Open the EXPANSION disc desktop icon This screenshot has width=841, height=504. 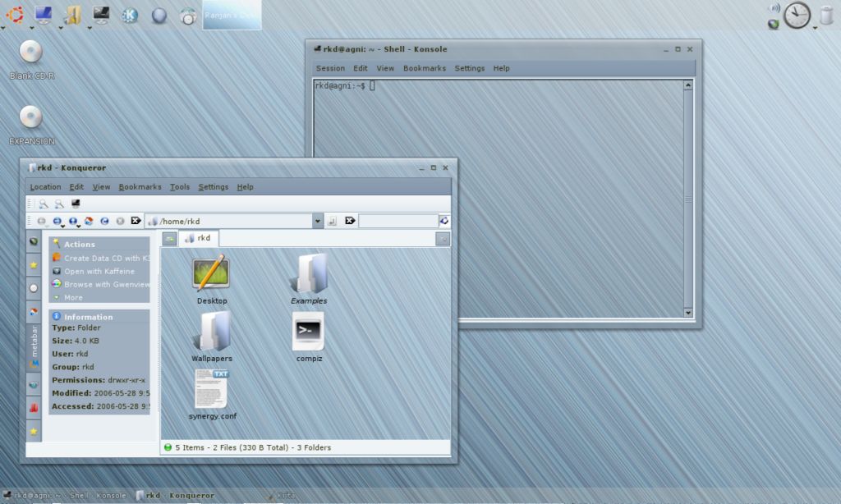[x=32, y=126]
